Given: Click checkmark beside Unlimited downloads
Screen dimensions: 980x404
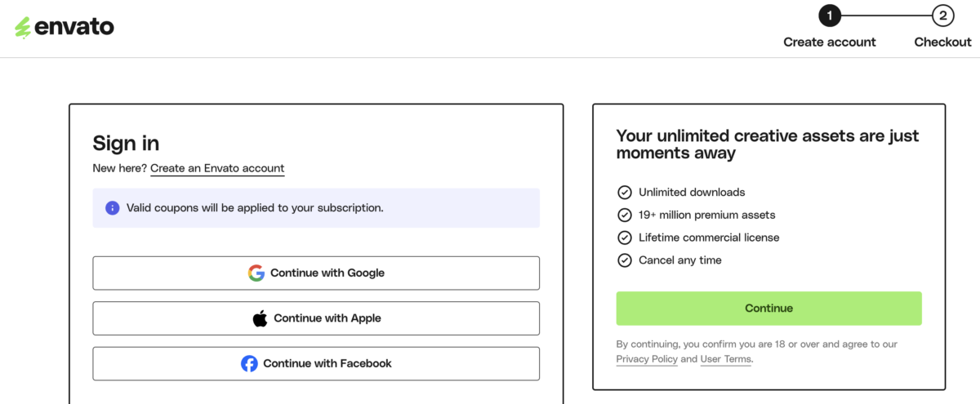Looking at the screenshot, I should tap(625, 193).
